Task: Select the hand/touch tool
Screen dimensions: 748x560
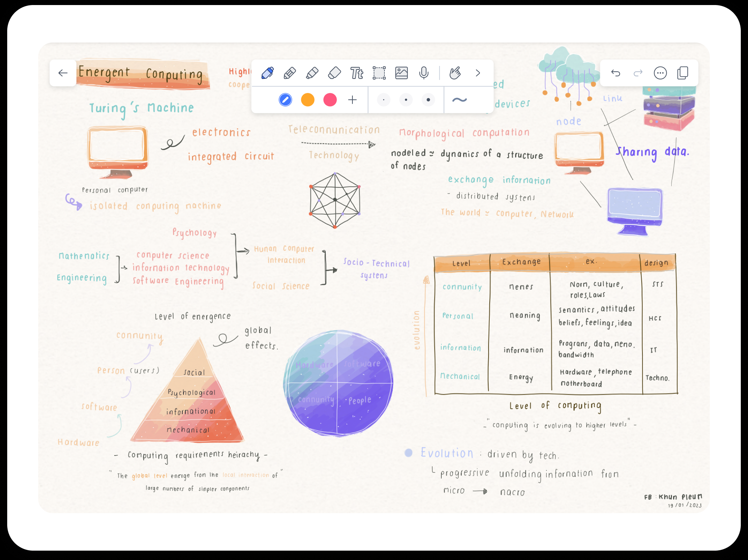Action: click(x=456, y=72)
